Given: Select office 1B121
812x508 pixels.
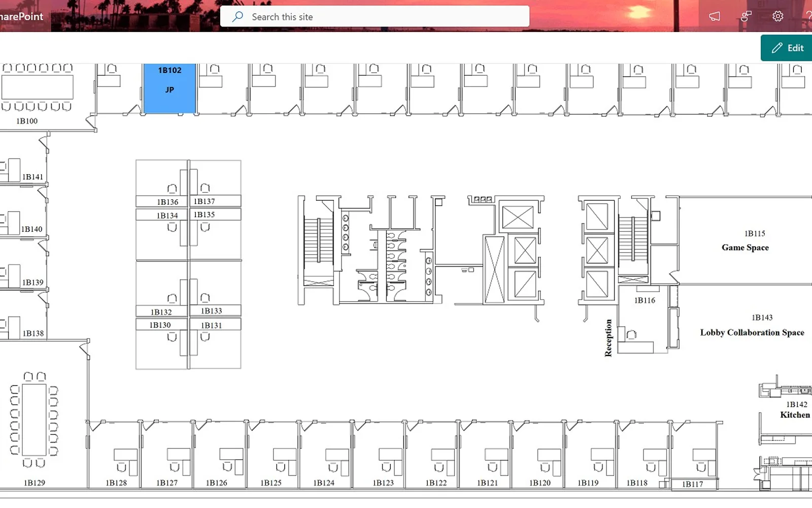Looking at the screenshot, I should pos(487,483).
